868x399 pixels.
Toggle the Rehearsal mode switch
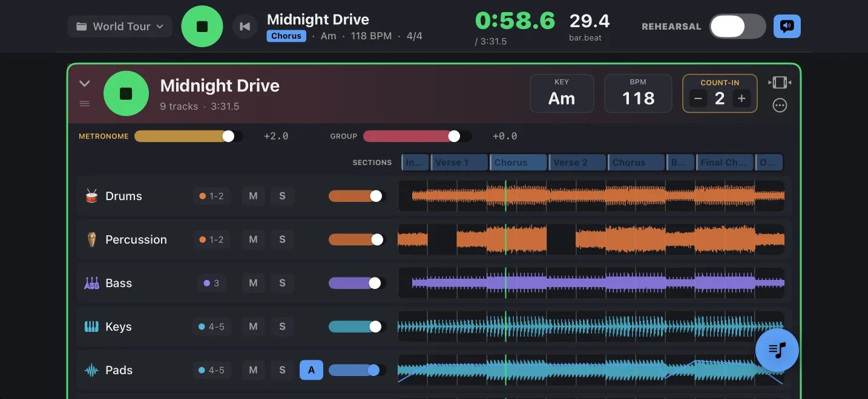click(737, 27)
